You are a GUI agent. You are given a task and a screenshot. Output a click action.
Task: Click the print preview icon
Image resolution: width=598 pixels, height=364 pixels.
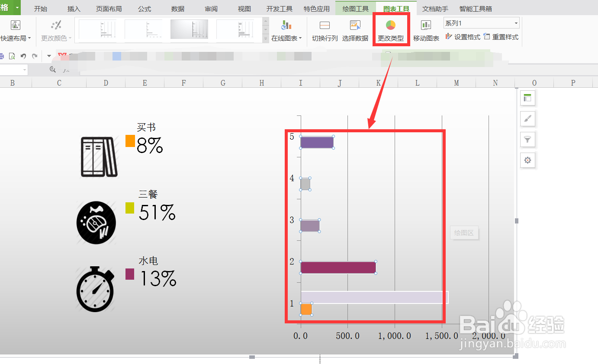coord(12,56)
